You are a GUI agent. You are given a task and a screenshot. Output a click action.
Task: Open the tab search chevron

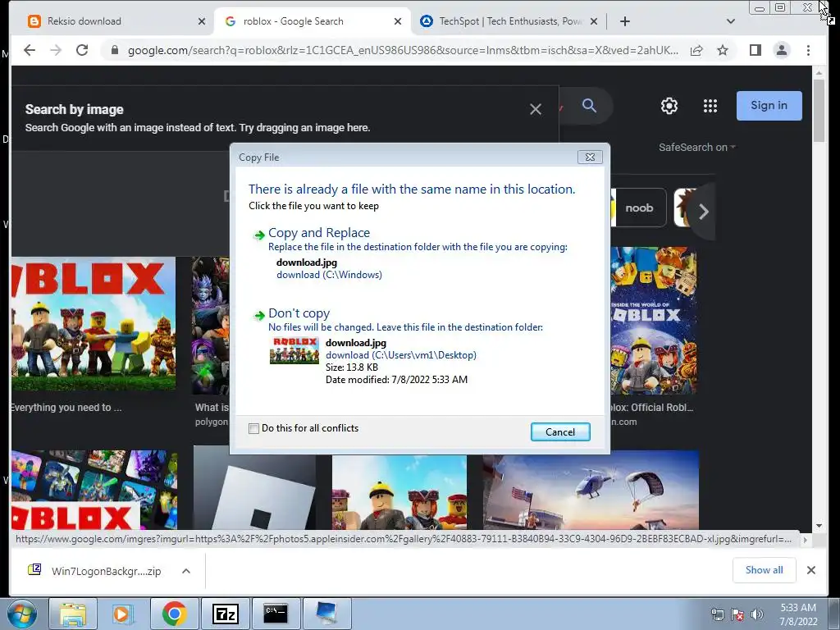tap(730, 21)
